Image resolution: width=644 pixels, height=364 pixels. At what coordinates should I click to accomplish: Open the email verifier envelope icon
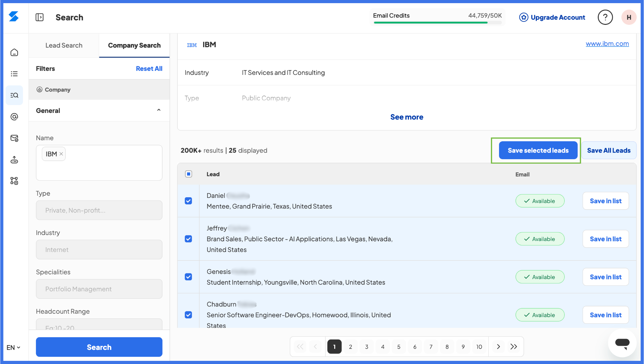pyautogui.click(x=14, y=138)
